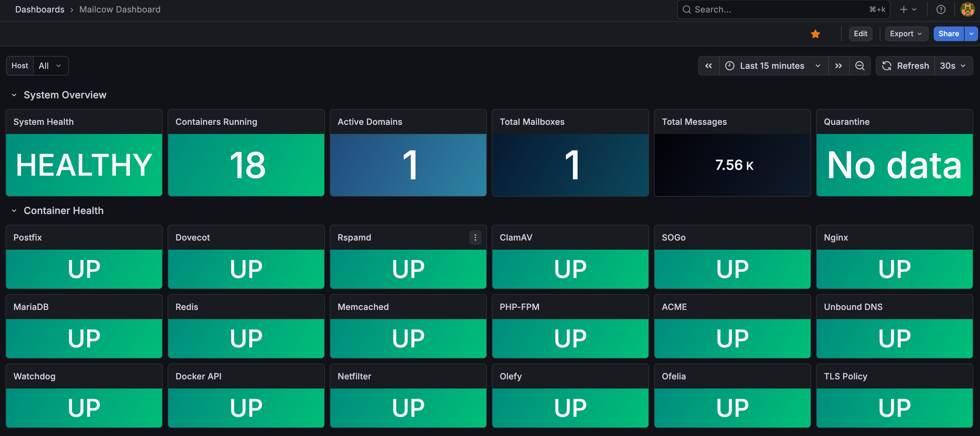Open the search bar magnifier icon

tap(687, 9)
